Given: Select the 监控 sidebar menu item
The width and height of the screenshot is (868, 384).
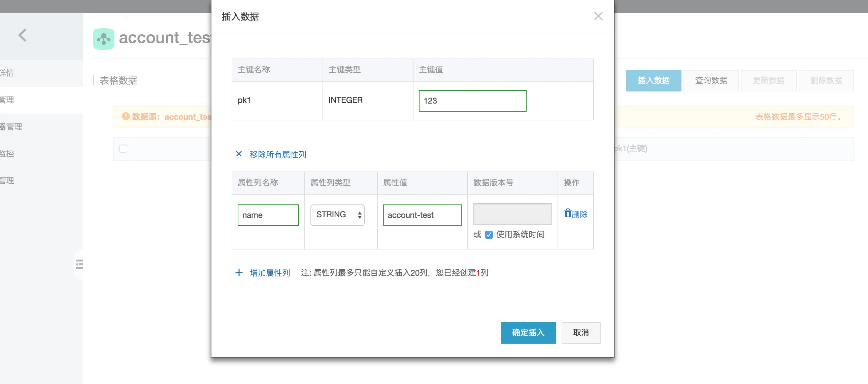Looking at the screenshot, I should (x=7, y=153).
